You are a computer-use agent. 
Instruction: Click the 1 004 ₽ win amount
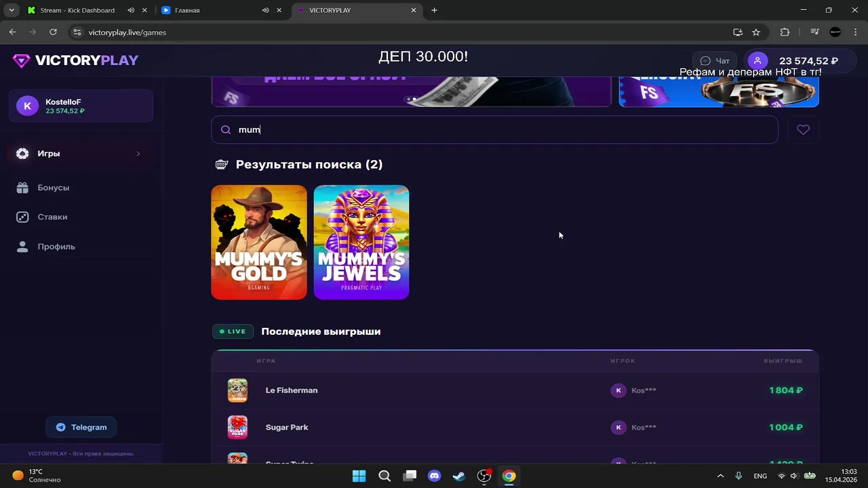(786, 428)
